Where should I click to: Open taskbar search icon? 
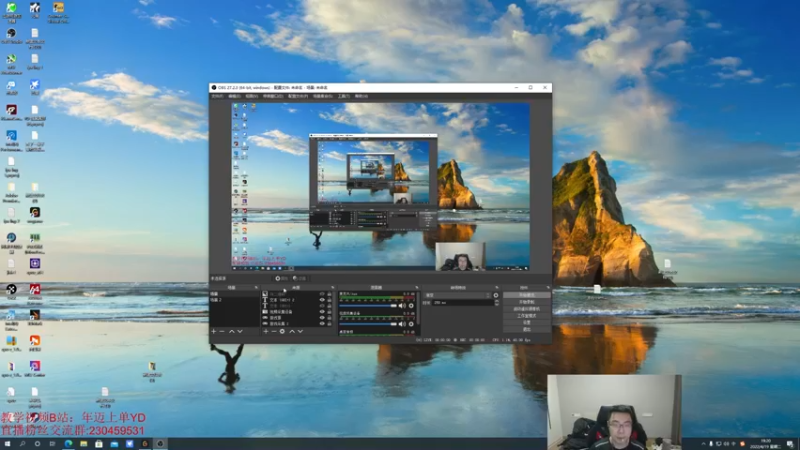[x=22, y=444]
